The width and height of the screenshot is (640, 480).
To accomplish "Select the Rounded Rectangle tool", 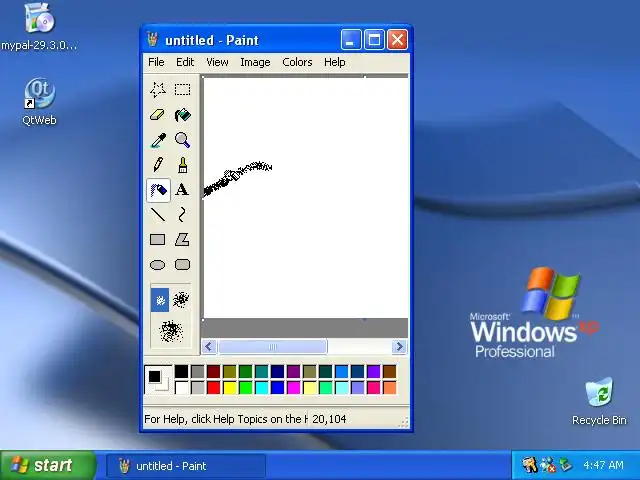I will click(x=182, y=265).
